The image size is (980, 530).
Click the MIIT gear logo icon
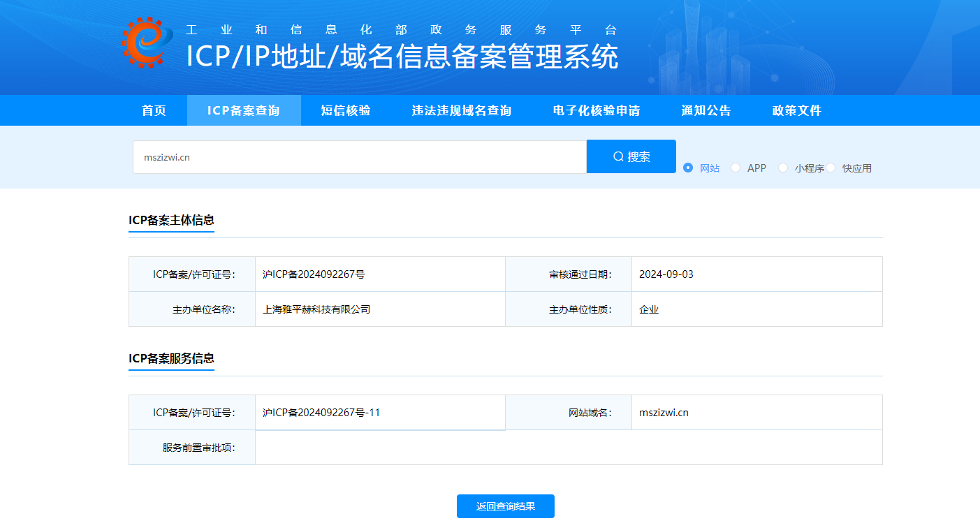click(x=147, y=43)
